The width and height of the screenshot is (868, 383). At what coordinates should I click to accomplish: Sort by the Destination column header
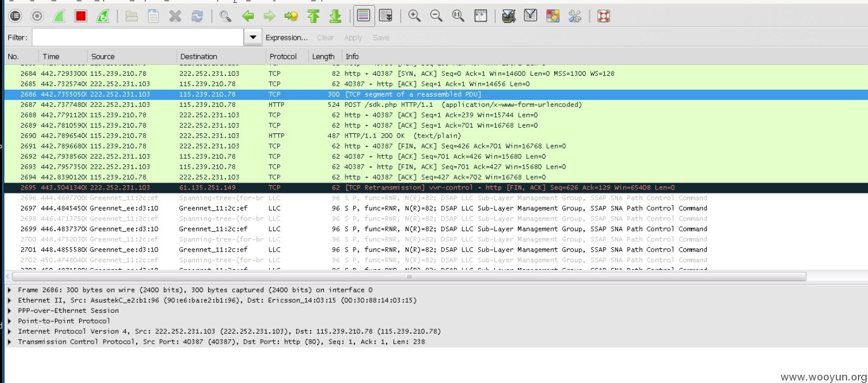click(x=221, y=56)
